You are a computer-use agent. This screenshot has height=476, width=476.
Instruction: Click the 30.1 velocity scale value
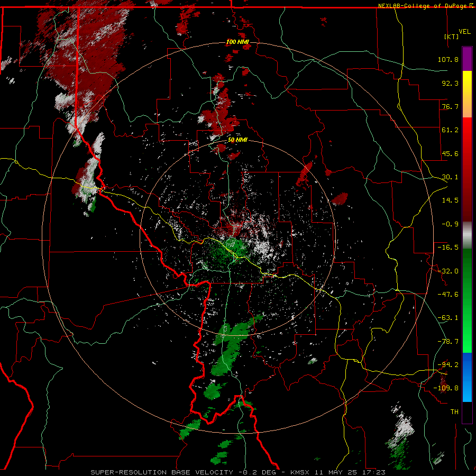click(450, 177)
